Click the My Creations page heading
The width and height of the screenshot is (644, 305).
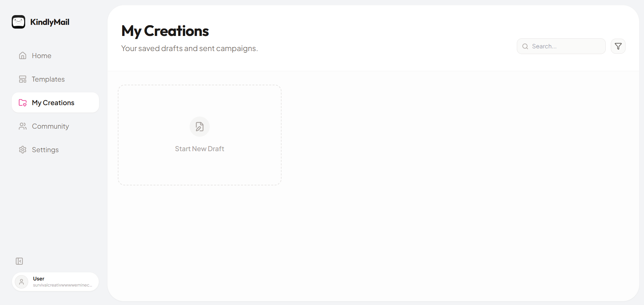(x=165, y=31)
